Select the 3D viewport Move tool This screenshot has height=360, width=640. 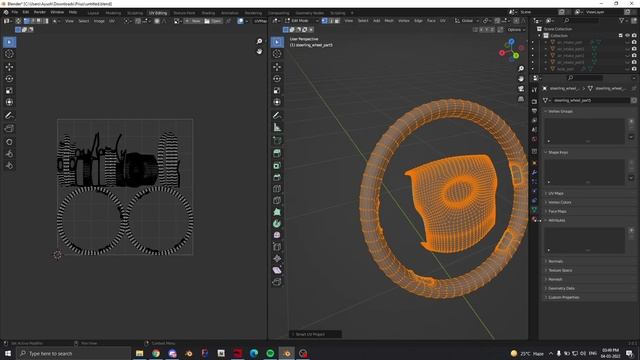coord(277,67)
